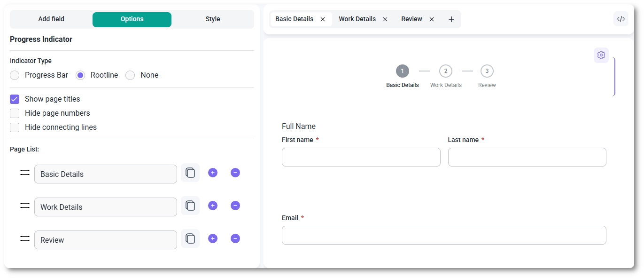Image resolution: width=644 pixels, height=278 pixels.
Task: Open progress indicator gear settings
Action: [x=601, y=55]
